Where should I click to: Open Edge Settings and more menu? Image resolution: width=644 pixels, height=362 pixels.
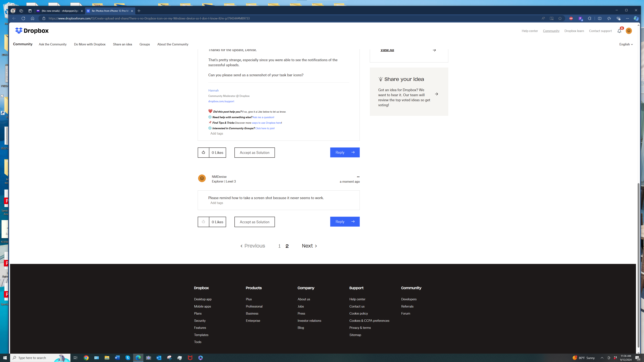627,18
